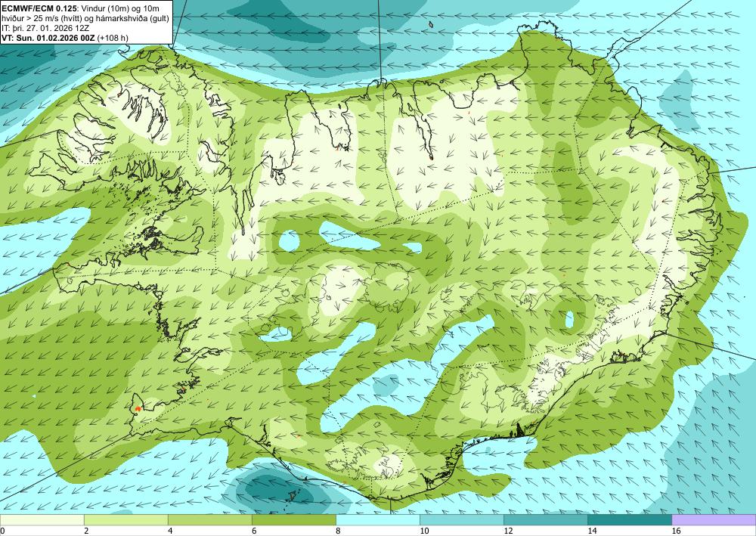
Task: Click the legend scale label '4'
Action: [169, 531]
